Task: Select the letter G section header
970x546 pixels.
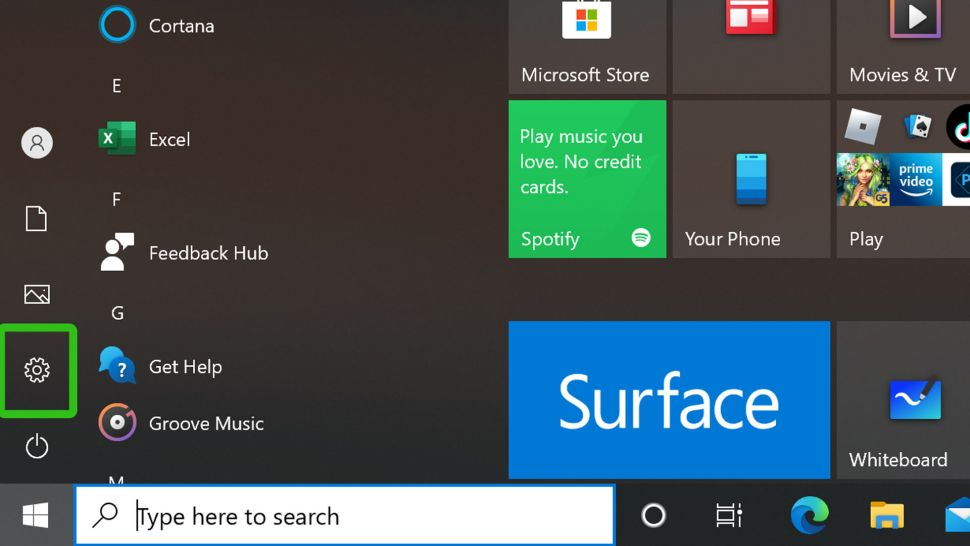Action: click(117, 313)
